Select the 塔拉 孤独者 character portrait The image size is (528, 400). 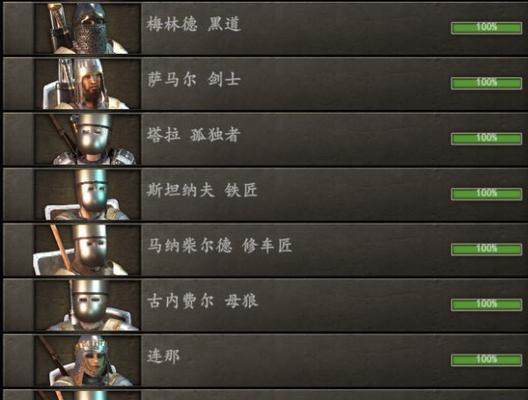point(88,139)
